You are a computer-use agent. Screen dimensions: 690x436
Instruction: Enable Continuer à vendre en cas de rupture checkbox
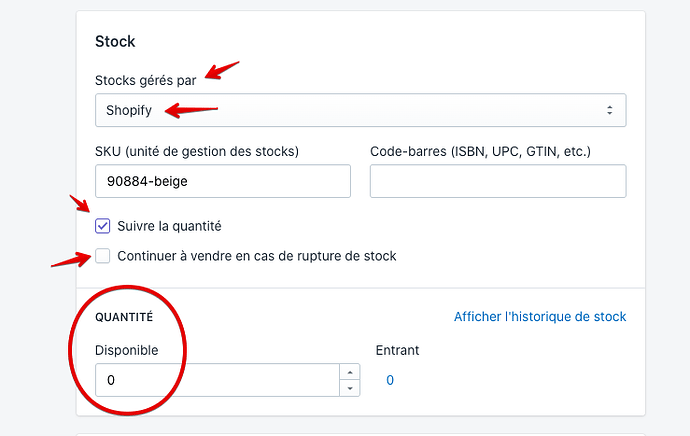[103, 256]
